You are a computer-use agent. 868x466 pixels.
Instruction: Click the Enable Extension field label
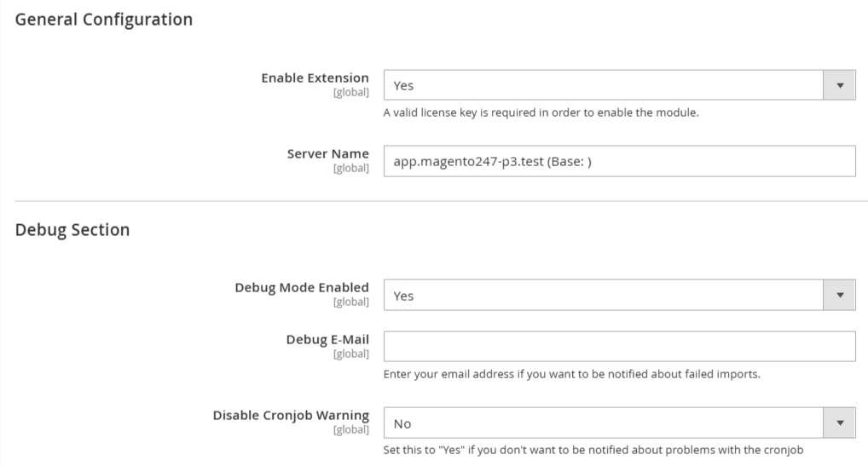click(315, 78)
